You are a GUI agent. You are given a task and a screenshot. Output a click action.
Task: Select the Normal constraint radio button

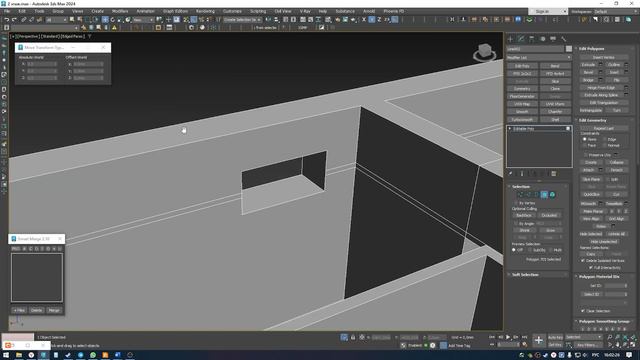[x=605, y=145]
